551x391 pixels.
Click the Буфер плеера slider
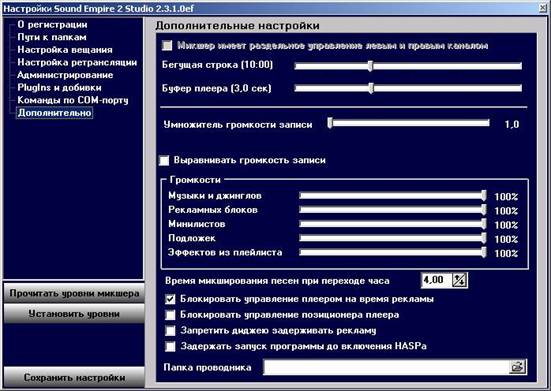coord(408,88)
